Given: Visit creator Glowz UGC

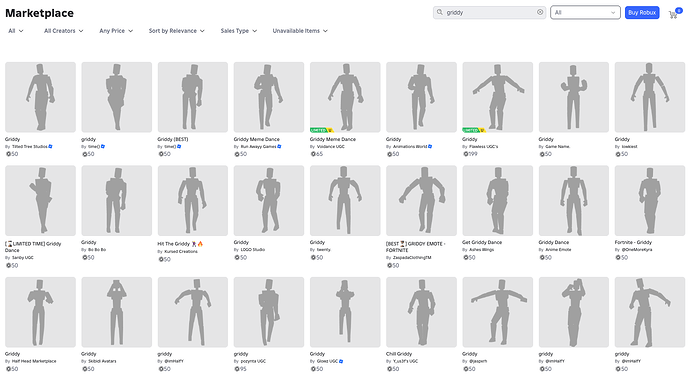Looking at the screenshot, I should tap(327, 361).
